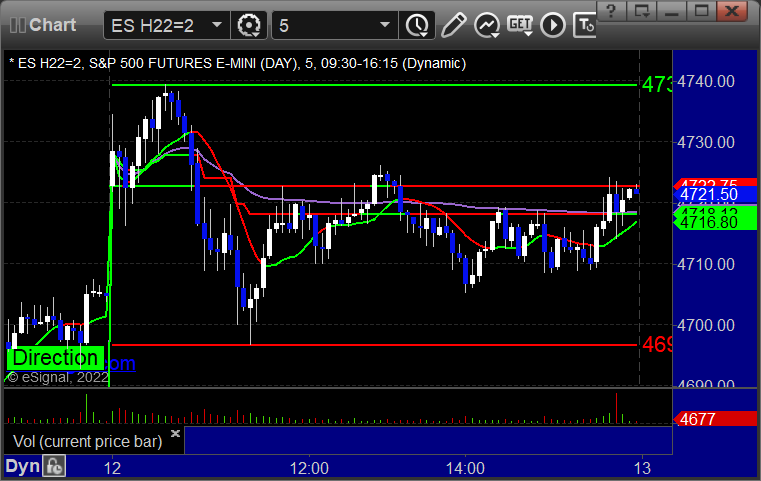Click the Vol (current price bar) label
This screenshot has width=761, height=481.
(x=87, y=442)
